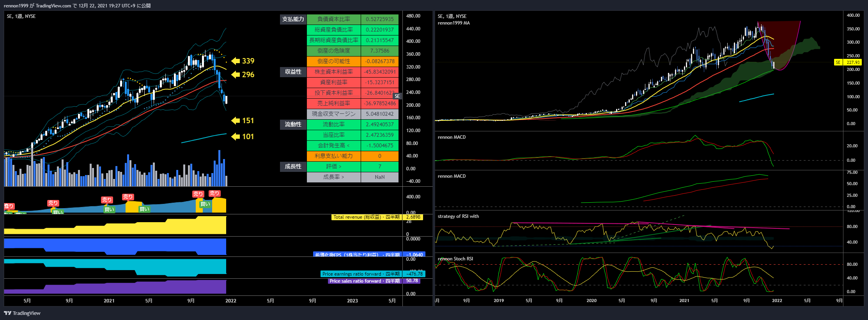This screenshot has width=868, height=320.
Task: Click the -476.78 value tag
Action: click(415, 274)
